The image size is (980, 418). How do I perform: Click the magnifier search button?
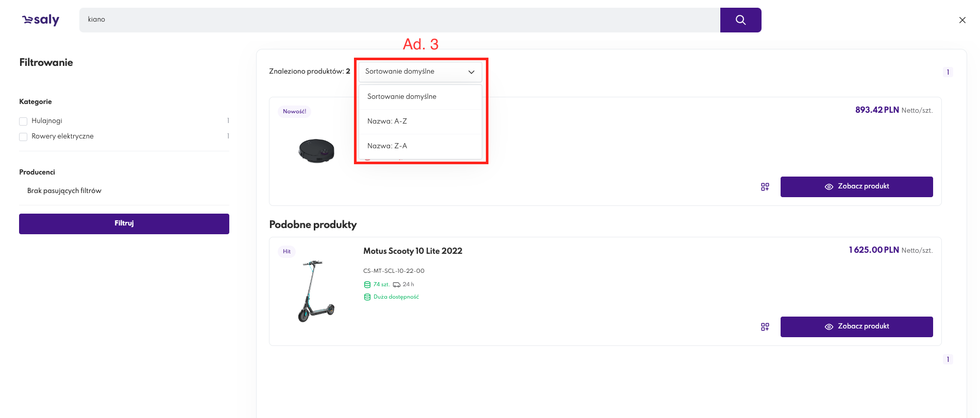tap(740, 20)
